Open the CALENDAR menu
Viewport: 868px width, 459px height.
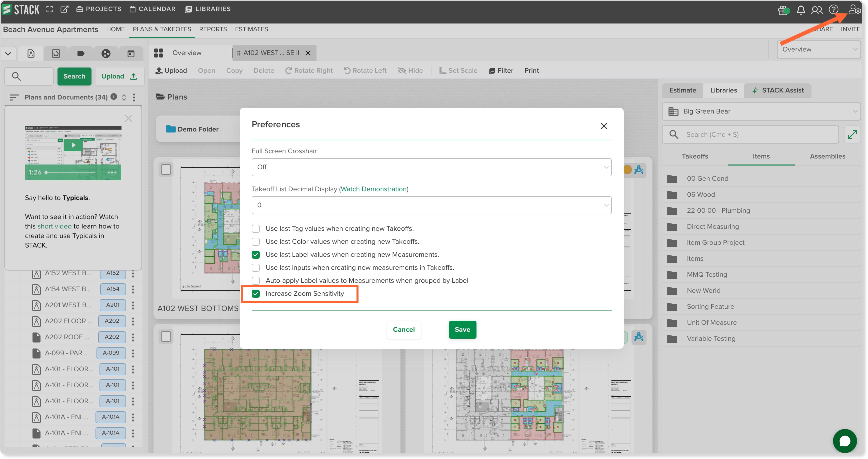pyautogui.click(x=153, y=9)
